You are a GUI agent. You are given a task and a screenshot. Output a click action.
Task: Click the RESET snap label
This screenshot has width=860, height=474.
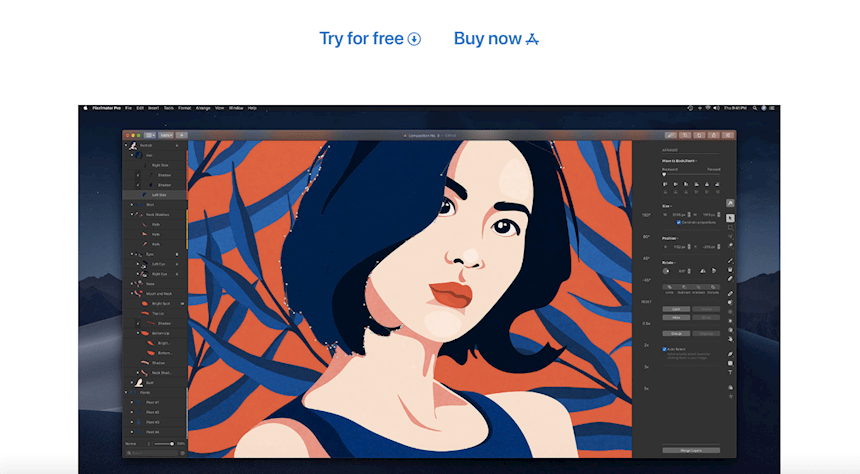(x=646, y=302)
